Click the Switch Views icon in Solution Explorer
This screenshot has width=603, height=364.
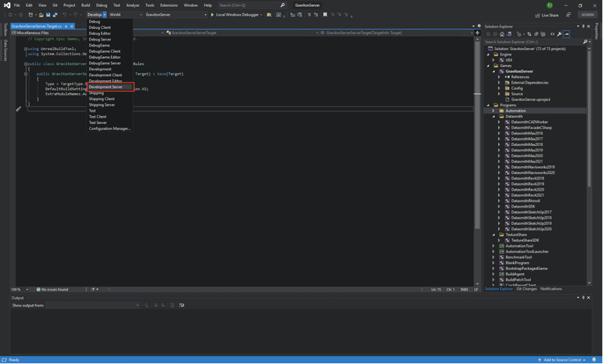[x=509, y=34]
